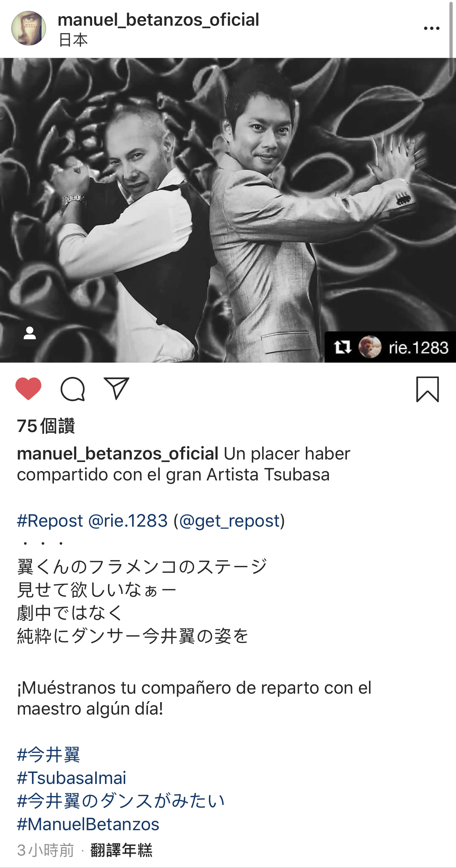
Task: Unlike the post with red heart icon
Action: click(x=28, y=388)
